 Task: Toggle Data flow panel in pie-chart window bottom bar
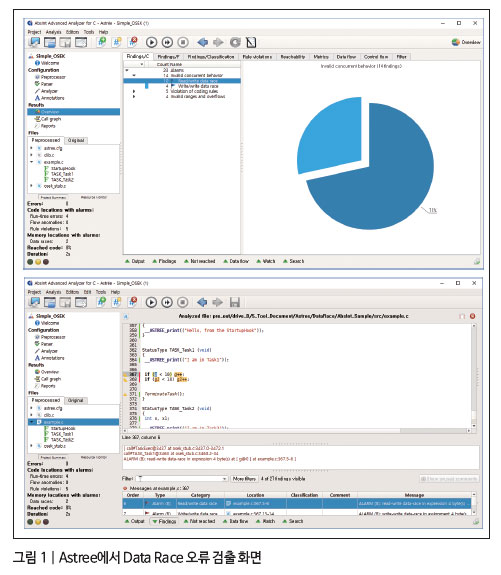point(236,261)
